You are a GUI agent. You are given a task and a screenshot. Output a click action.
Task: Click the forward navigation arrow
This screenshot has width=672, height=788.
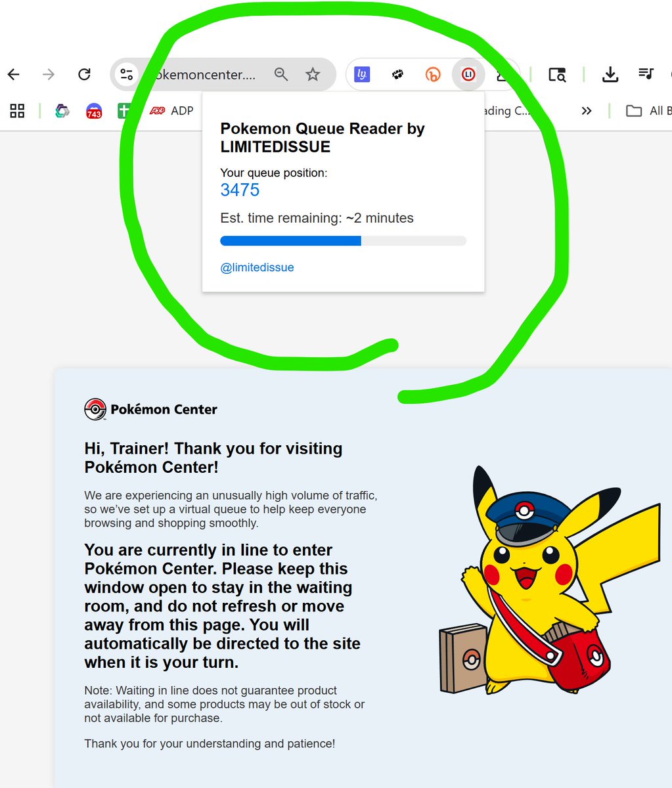click(49, 74)
